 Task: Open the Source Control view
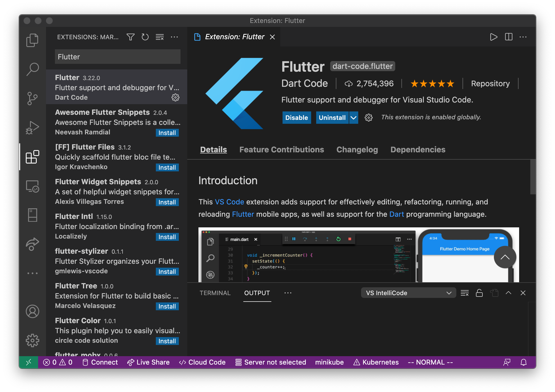(33, 98)
